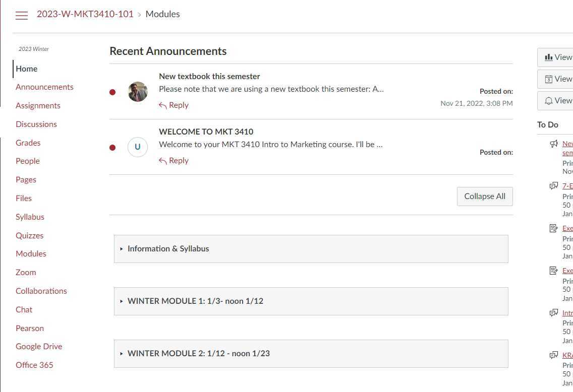
Task: Click the bell icon View button
Action: [555, 101]
